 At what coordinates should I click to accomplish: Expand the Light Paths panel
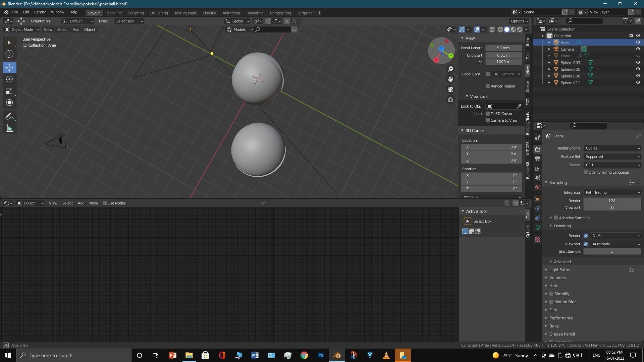click(x=559, y=269)
